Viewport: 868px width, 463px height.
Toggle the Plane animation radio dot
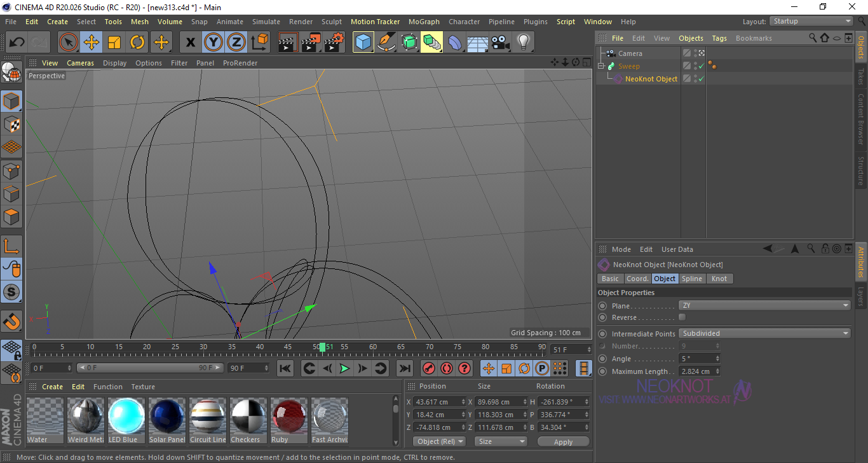coord(602,306)
